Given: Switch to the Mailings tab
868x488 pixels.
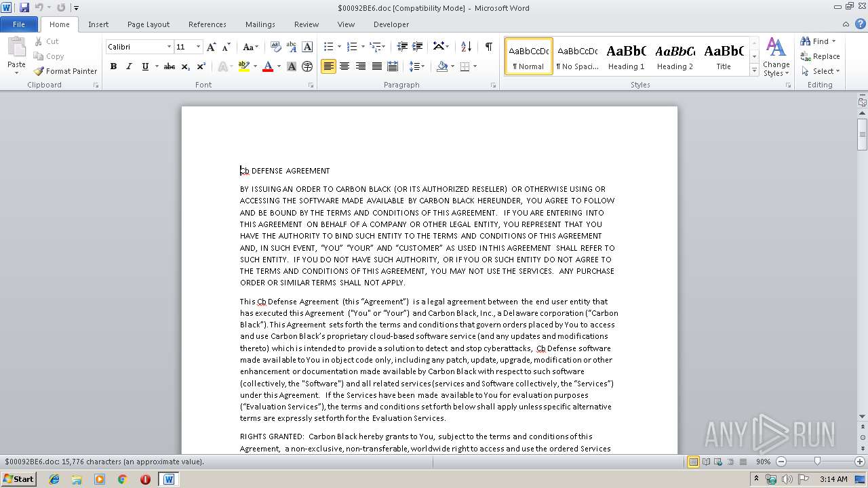Looking at the screenshot, I should tap(260, 24).
